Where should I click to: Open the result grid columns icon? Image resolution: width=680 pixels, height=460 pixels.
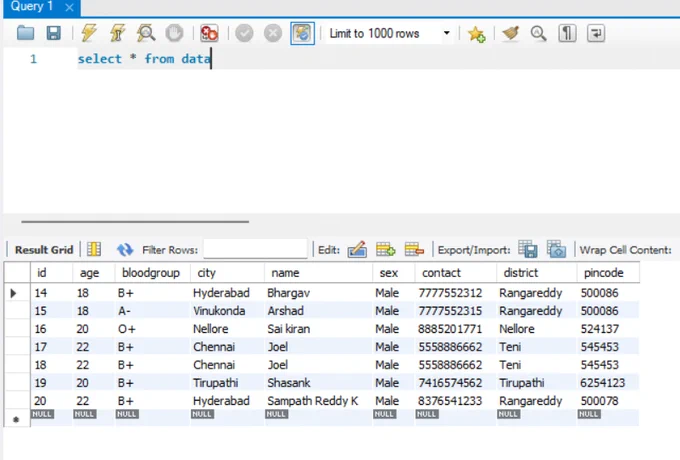(94, 249)
